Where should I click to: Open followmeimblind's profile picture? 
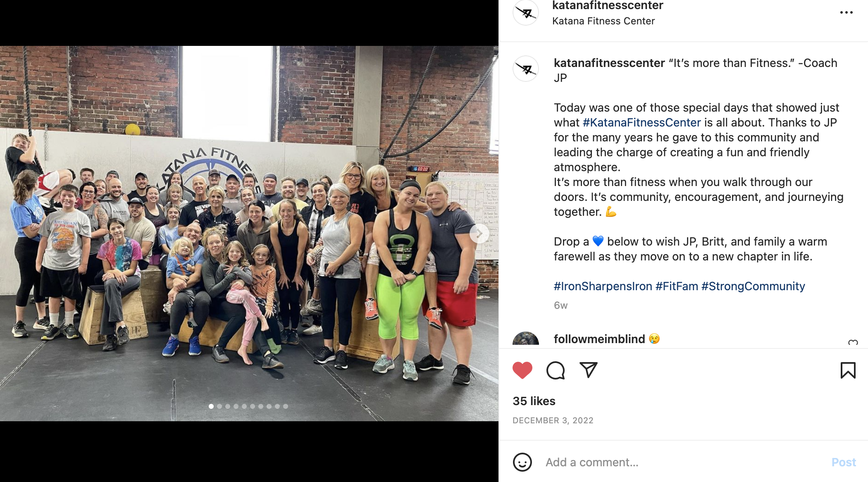point(526,339)
